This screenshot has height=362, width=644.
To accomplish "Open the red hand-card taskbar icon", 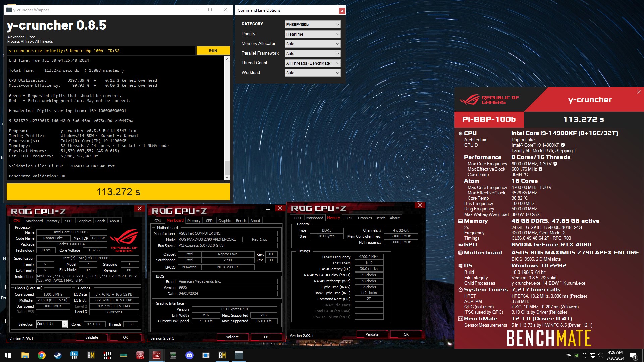I will tap(140, 355).
